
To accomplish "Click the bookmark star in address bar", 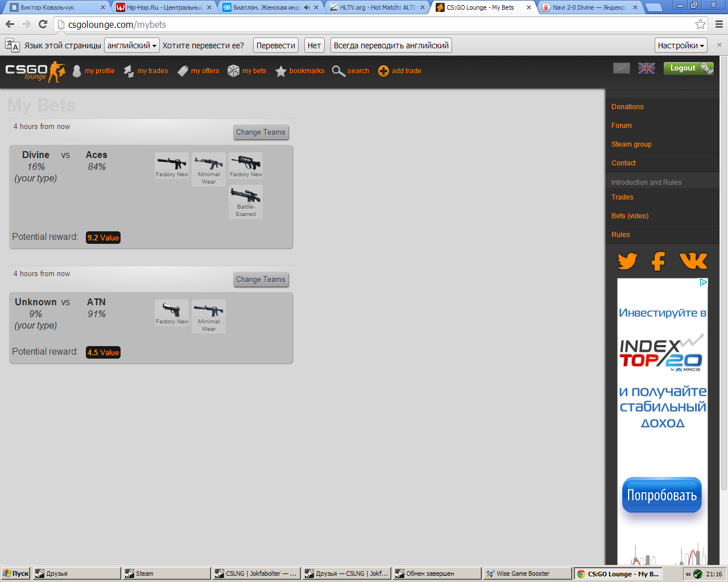I will click(x=700, y=24).
